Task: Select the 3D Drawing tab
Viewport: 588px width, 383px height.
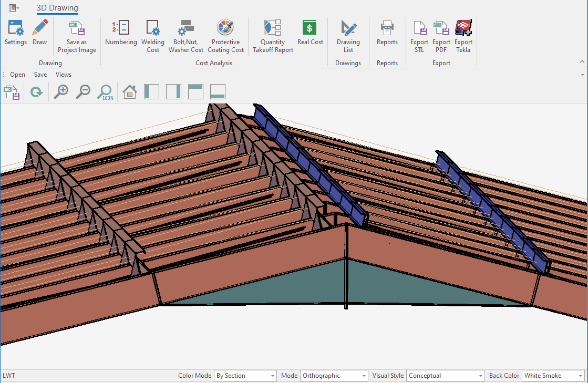Action: [x=57, y=8]
